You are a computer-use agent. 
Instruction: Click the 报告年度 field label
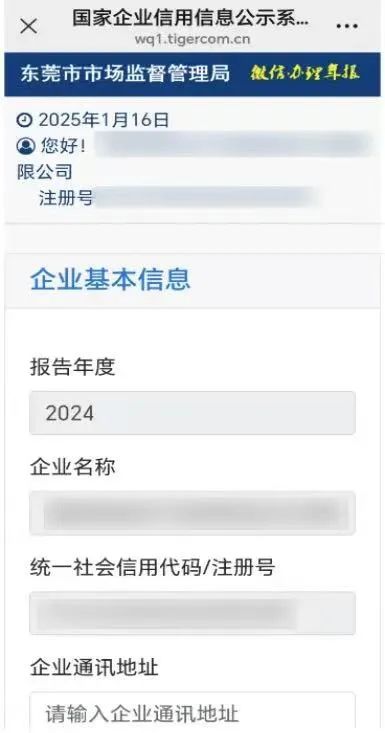(x=72, y=367)
